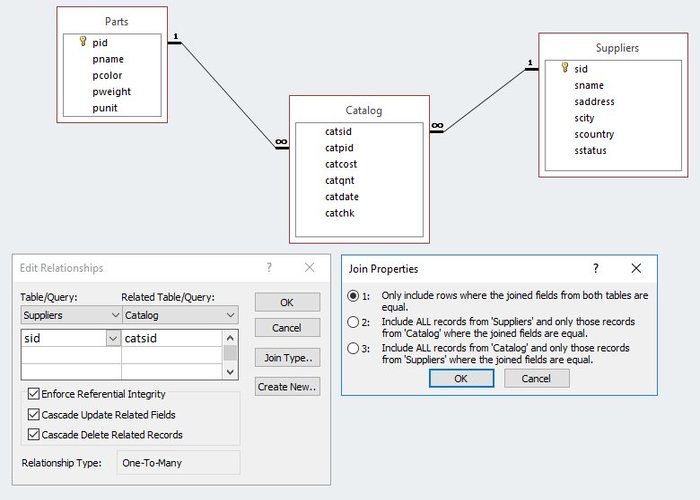Select the catcost field in Catalog table
This screenshot has height=500, width=700.
341,164
